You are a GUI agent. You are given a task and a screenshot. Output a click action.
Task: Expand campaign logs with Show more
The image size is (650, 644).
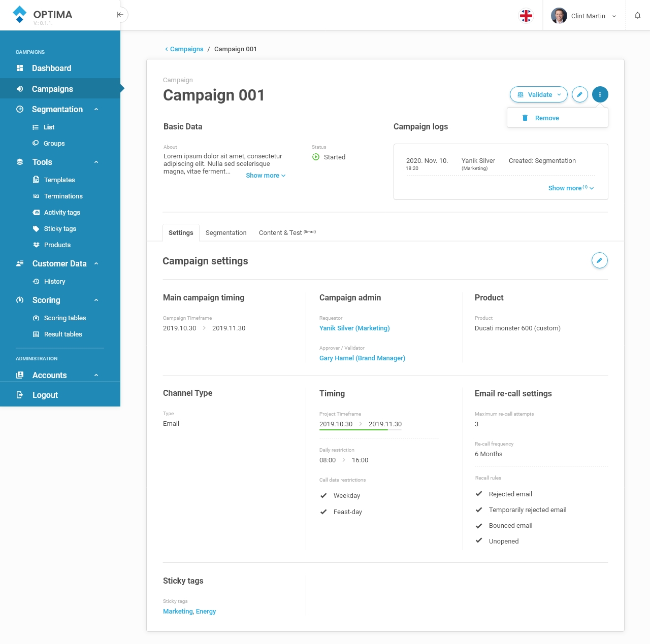571,188
